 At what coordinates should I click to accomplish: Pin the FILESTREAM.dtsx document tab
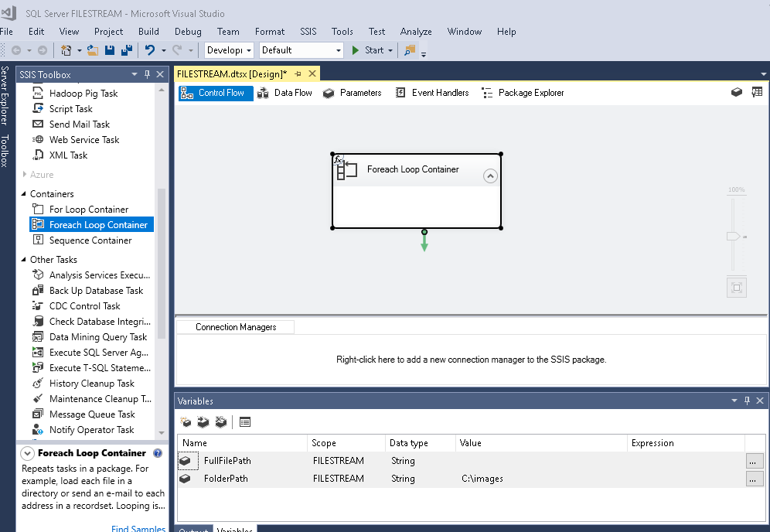(x=298, y=73)
